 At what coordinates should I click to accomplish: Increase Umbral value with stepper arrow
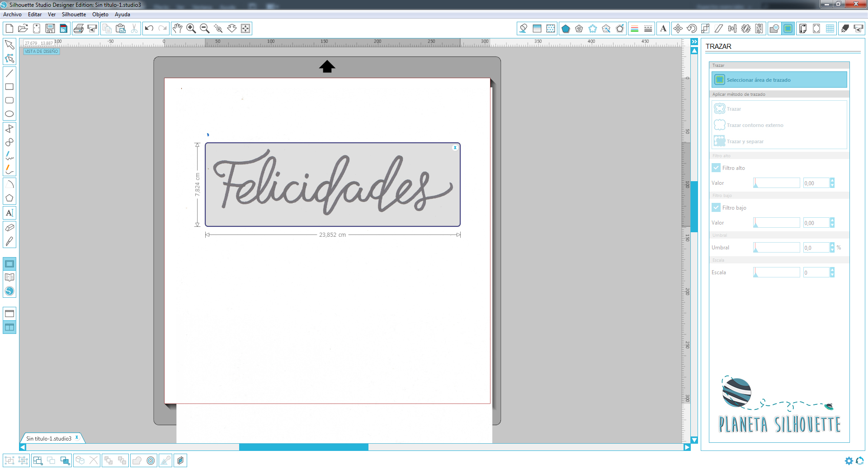click(x=832, y=245)
